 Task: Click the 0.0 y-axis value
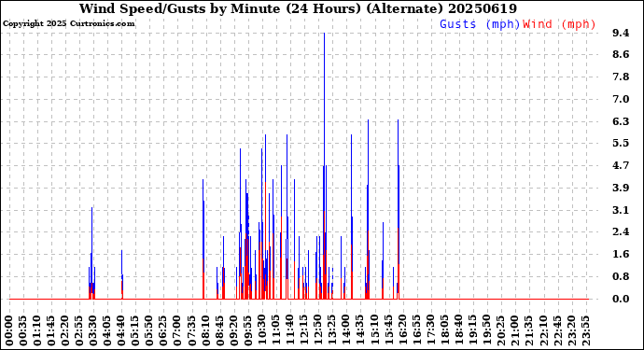(x=621, y=299)
